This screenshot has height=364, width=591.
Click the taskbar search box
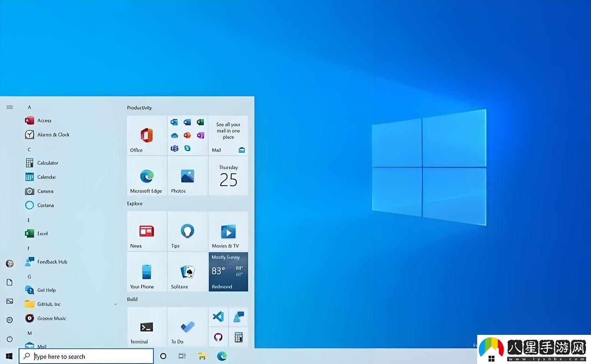[87, 356]
